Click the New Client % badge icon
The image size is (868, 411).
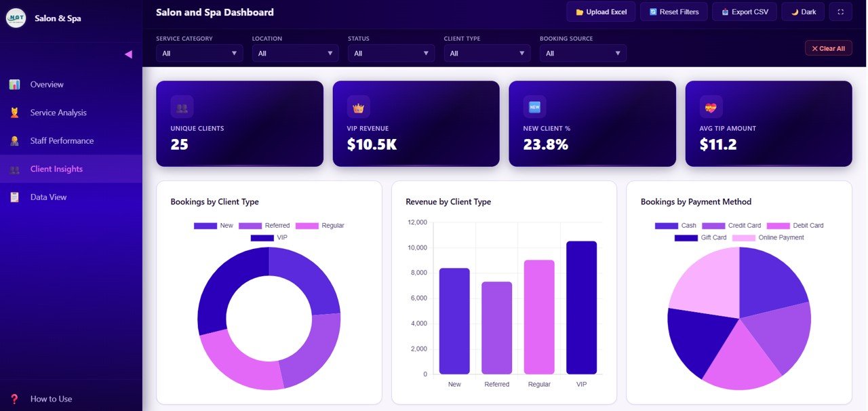pyautogui.click(x=534, y=106)
